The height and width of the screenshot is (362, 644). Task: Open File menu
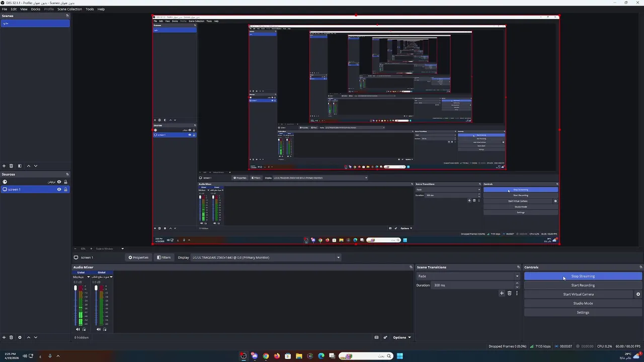tap(5, 9)
